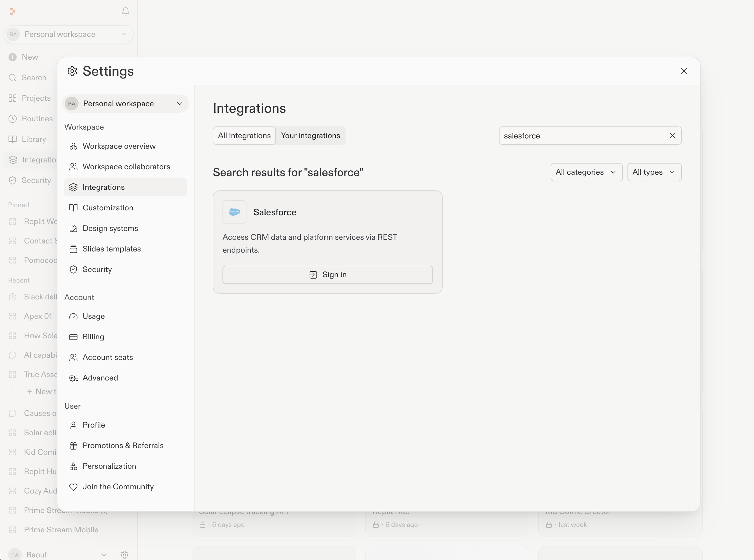Viewport: 754px width, 560px height.
Task: Sign in to Salesforce integration
Action: tap(327, 275)
